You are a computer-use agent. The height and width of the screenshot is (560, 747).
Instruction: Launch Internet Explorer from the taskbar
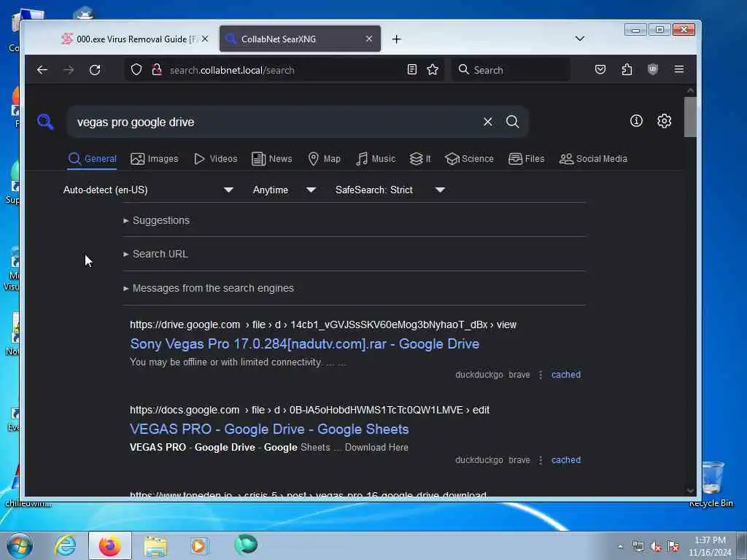(x=65, y=545)
